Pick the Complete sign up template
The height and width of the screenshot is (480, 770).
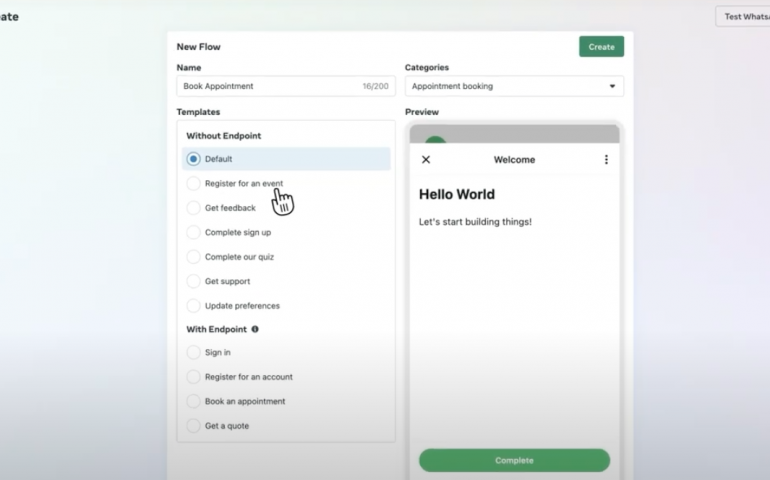[194, 232]
